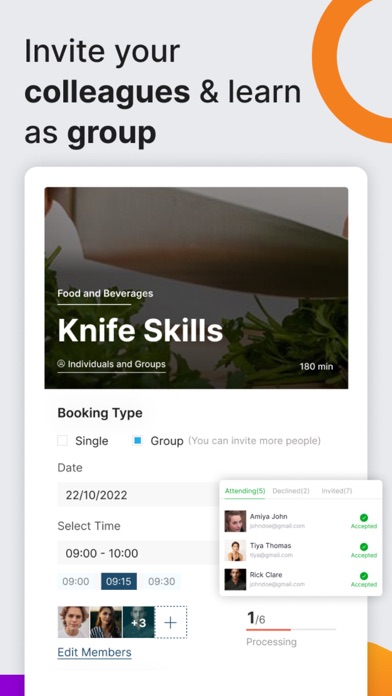The width and height of the screenshot is (392, 696).
Task: Click the Knife Skills course banner image
Action: (196, 288)
